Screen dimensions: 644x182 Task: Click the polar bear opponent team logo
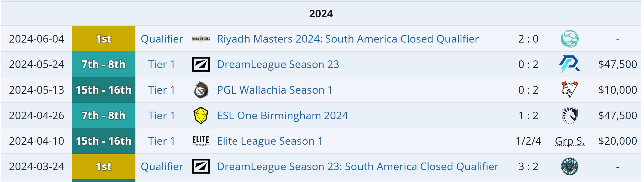[569, 90]
